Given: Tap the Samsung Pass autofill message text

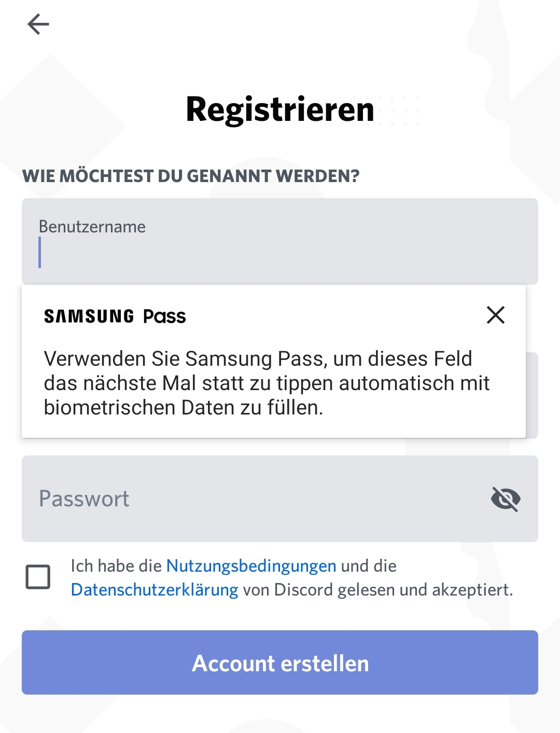Looking at the screenshot, I should click(267, 383).
